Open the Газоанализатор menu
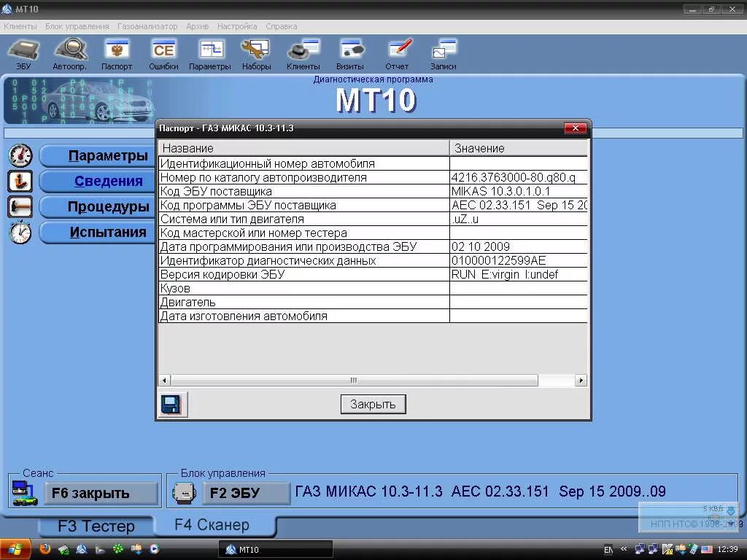Image resolution: width=747 pixels, height=560 pixels. click(147, 26)
